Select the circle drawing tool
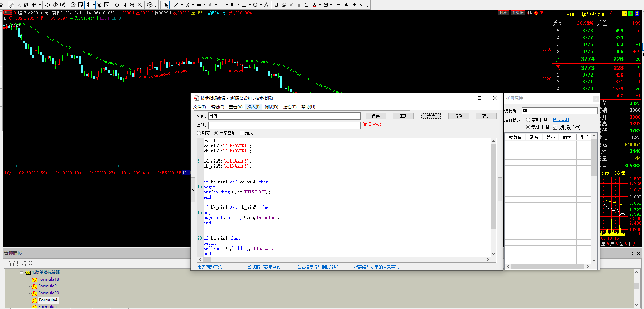Screen dimensions: 644x309 coord(255,5)
